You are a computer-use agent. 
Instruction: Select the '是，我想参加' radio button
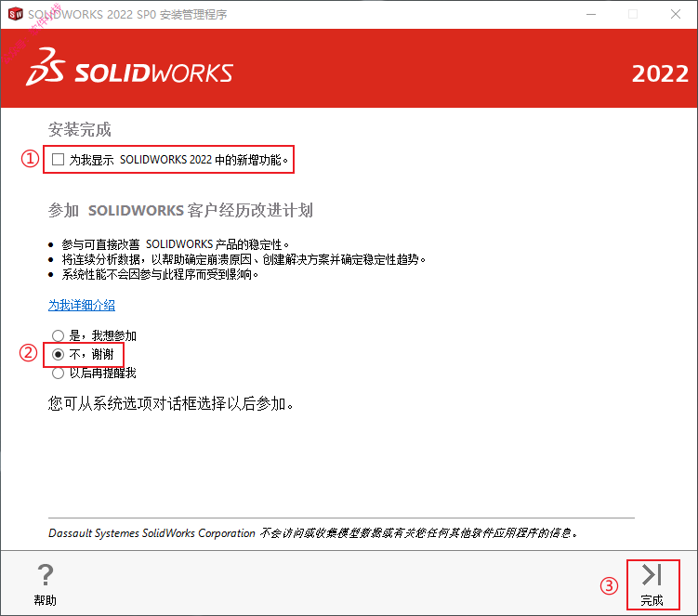click(x=58, y=335)
